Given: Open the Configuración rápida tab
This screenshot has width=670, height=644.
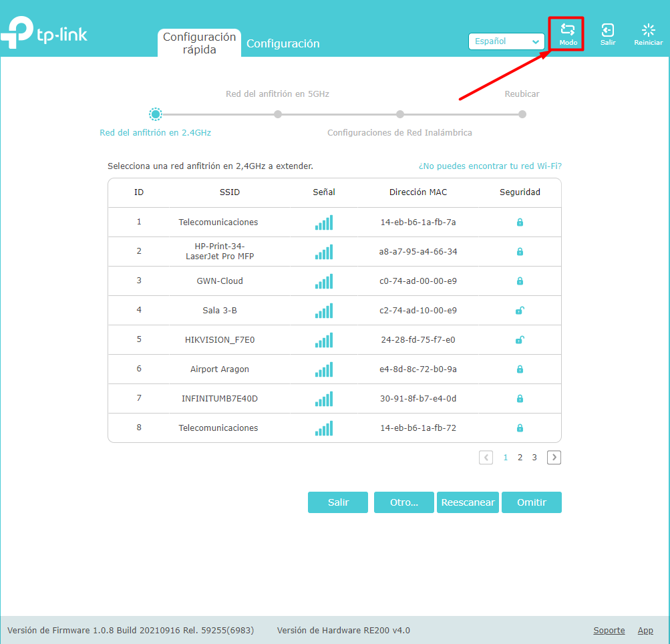Looking at the screenshot, I should (x=199, y=43).
